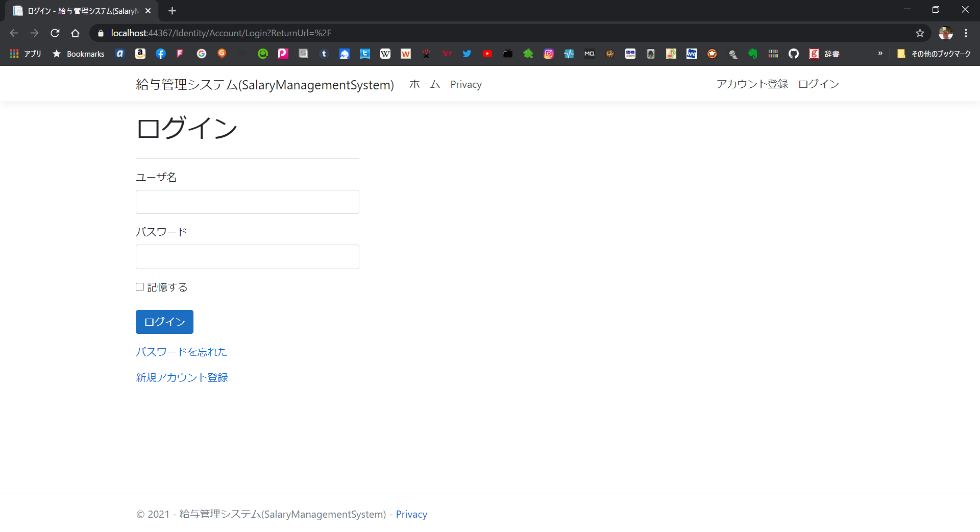Open the Chrome profile avatar

click(x=946, y=33)
